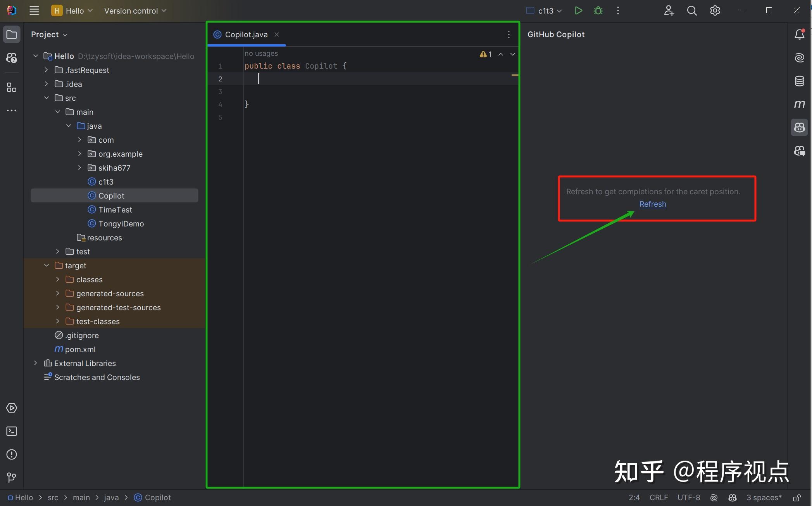Open the Database tool window
The height and width of the screenshot is (506, 812).
click(x=799, y=81)
